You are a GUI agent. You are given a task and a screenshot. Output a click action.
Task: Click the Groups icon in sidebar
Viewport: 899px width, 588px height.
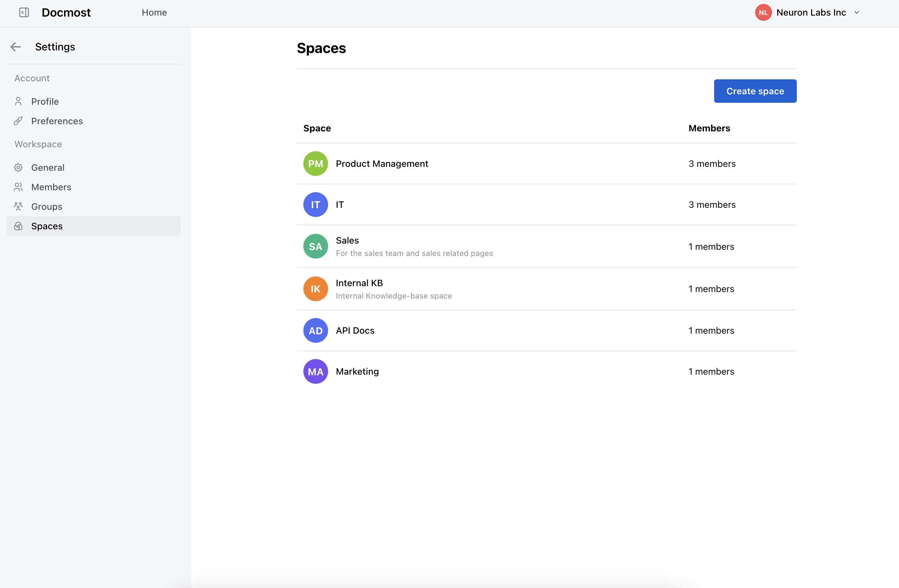click(x=18, y=207)
